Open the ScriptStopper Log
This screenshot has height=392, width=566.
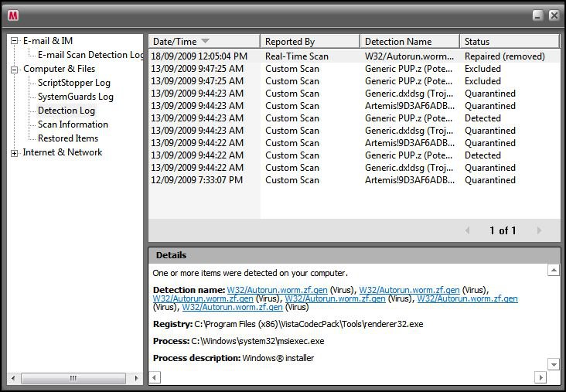[x=74, y=83]
